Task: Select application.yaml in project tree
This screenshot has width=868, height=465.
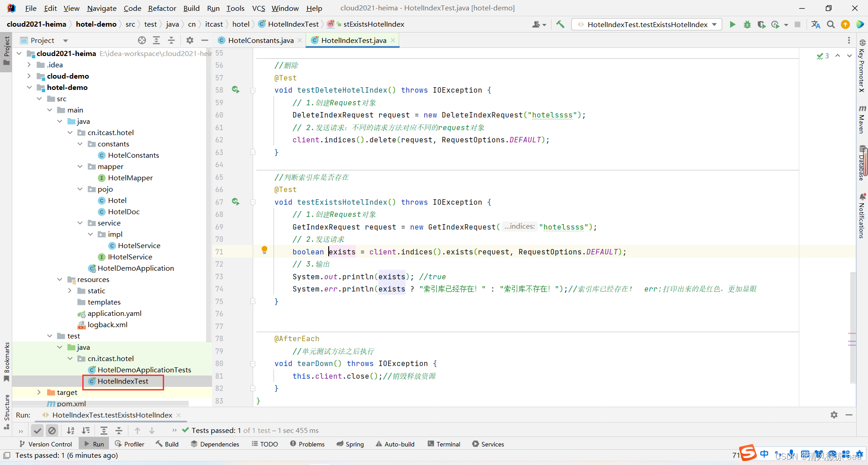Action: 114,313
